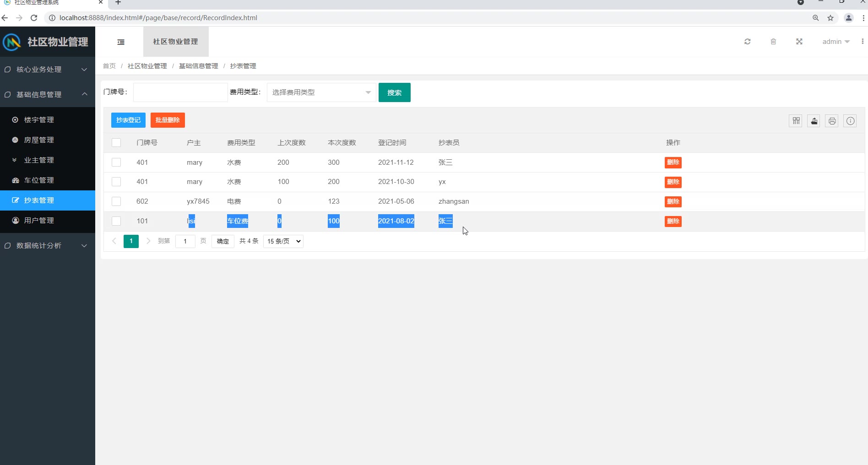Click the 电费 fee type cell

(x=234, y=201)
